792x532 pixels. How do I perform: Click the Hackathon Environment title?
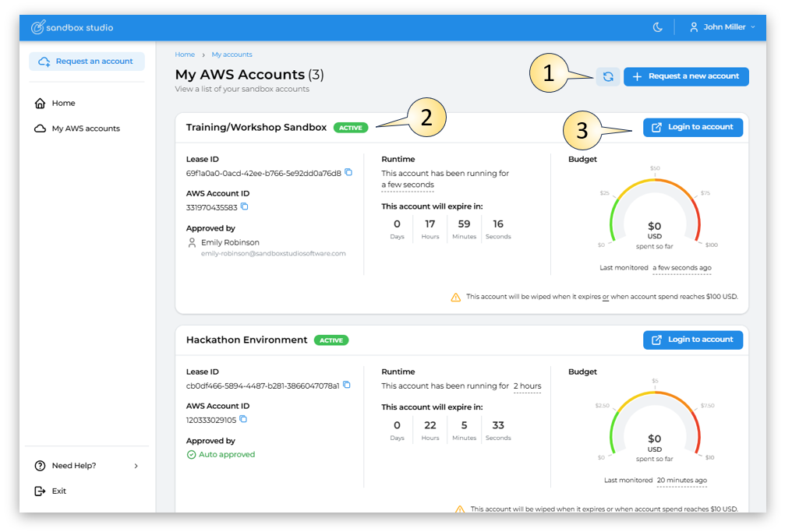pyautogui.click(x=246, y=340)
